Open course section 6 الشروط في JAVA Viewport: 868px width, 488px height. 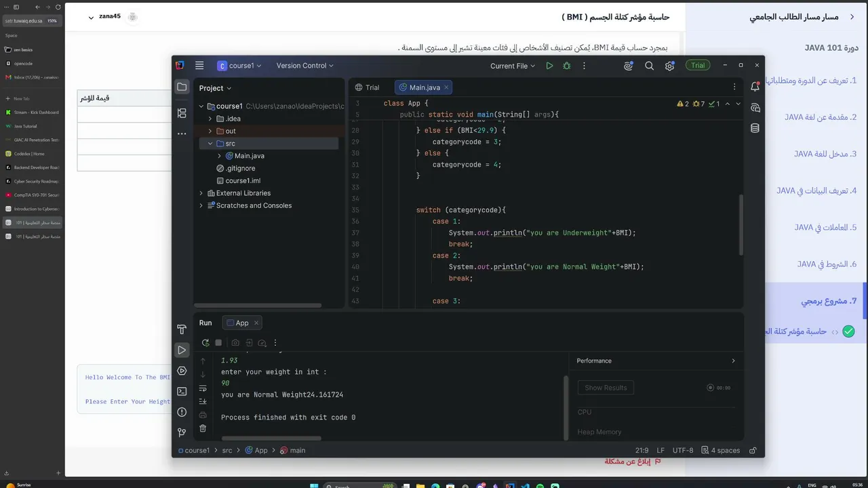point(827,264)
